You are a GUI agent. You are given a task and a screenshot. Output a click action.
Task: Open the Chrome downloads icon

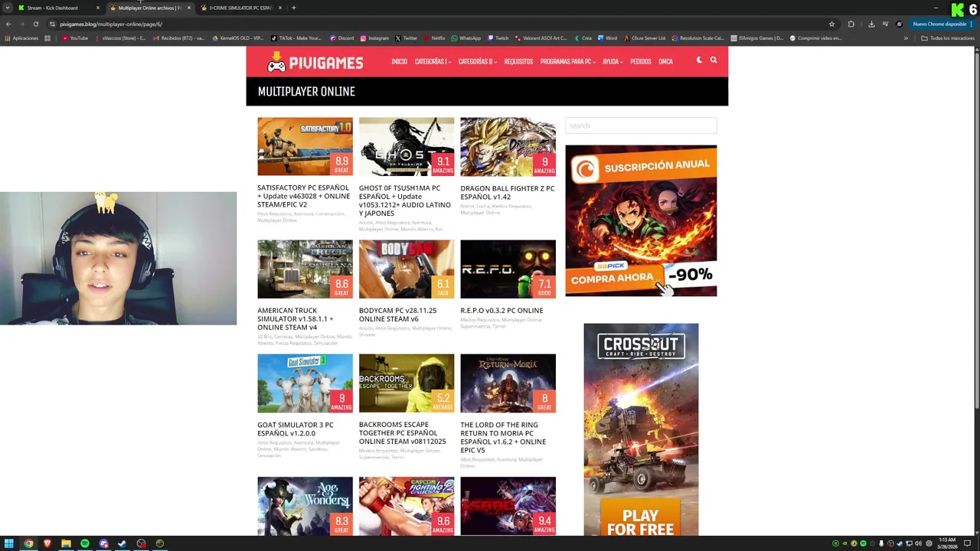[x=871, y=24]
